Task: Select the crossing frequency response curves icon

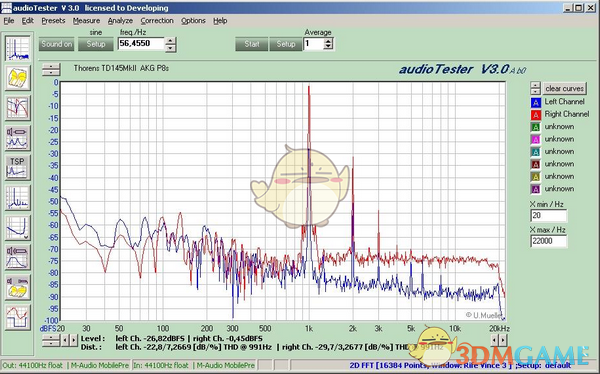Action: (x=18, y=108)
